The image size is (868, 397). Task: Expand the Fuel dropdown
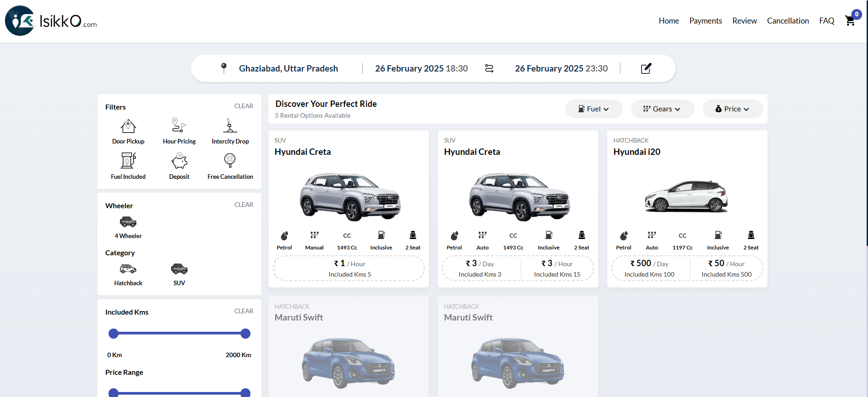[594, 109]
